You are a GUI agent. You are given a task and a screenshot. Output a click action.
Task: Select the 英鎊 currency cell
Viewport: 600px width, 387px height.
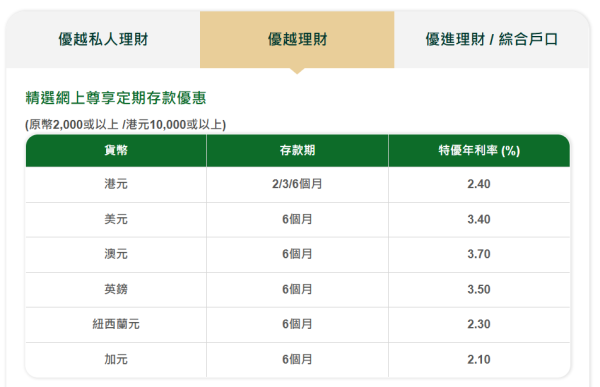coord(116,289)
